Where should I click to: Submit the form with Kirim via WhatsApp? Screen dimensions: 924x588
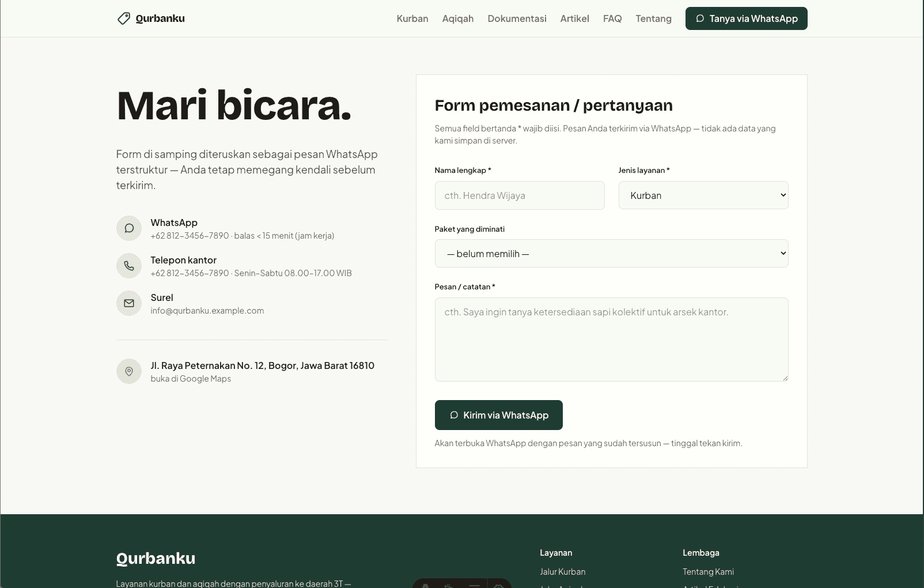[x=498, y=415]
